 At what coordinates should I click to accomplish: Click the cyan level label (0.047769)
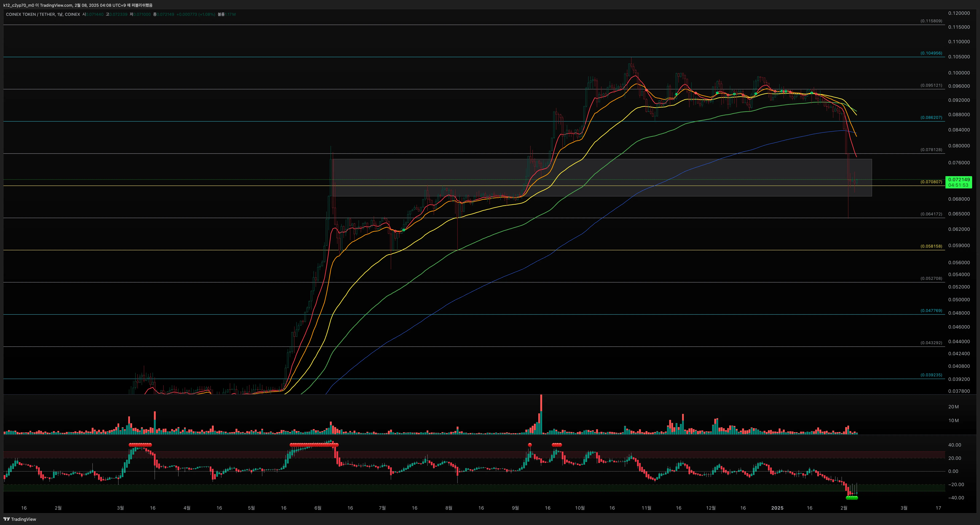[x=931, y=310]
